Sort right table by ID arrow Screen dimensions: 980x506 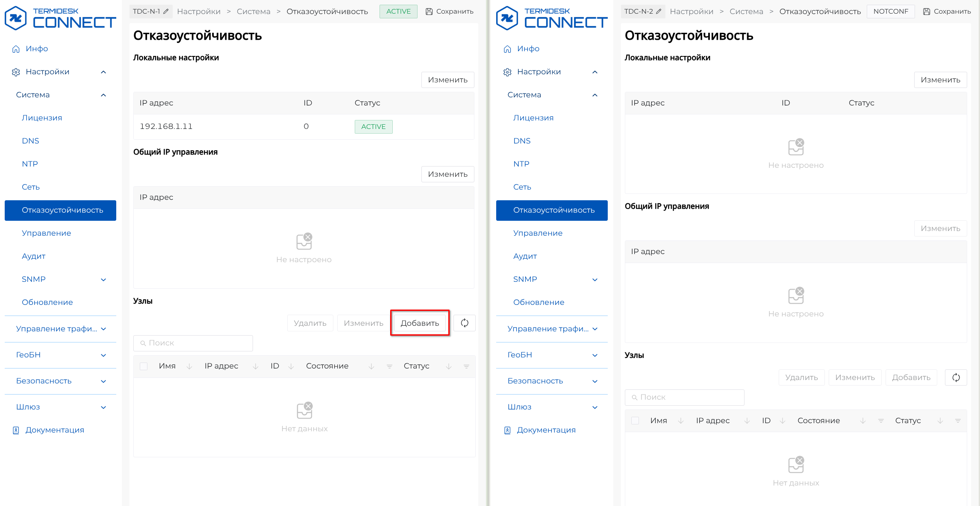tap(783, 421)
